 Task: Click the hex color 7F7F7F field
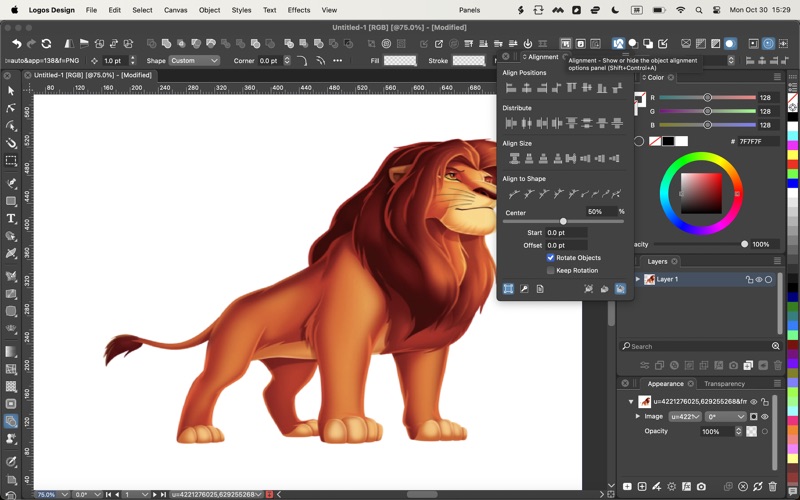pos(758,141)
